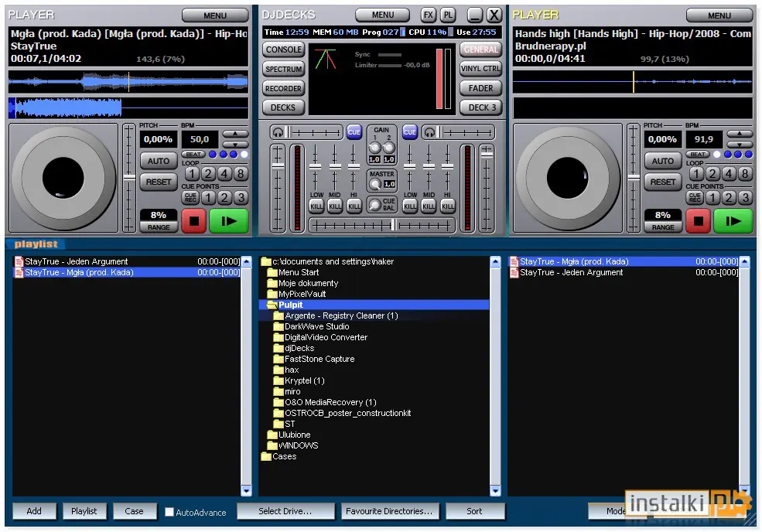Open the PL playlist panel
Image resolution: width=762 pixels, height=532 pixels.
click(x=448, y=15)
